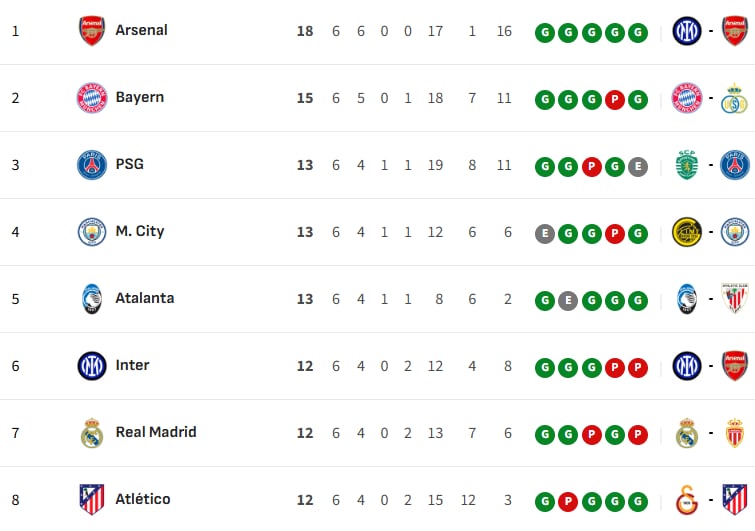This screenshot has width=755, height=531.
Task: Click the Union SG crest in Bayern's row
Action: coord(735,98)
